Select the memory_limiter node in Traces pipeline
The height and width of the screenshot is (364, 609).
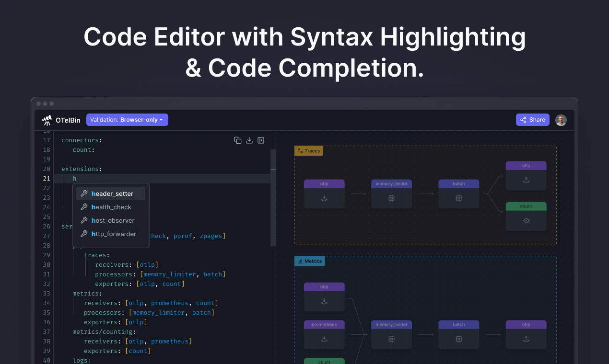tap(391, 193)
